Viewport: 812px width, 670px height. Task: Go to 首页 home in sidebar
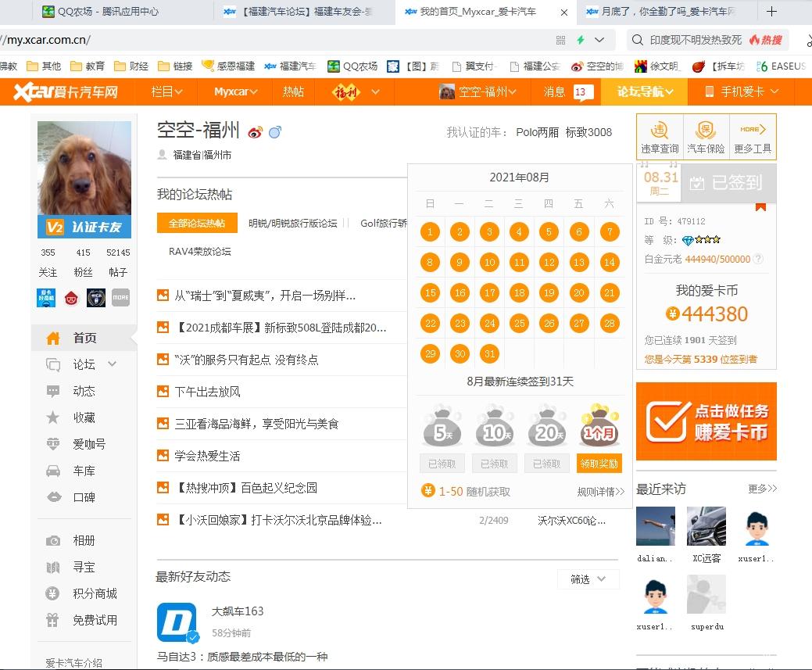click(84, 338)
